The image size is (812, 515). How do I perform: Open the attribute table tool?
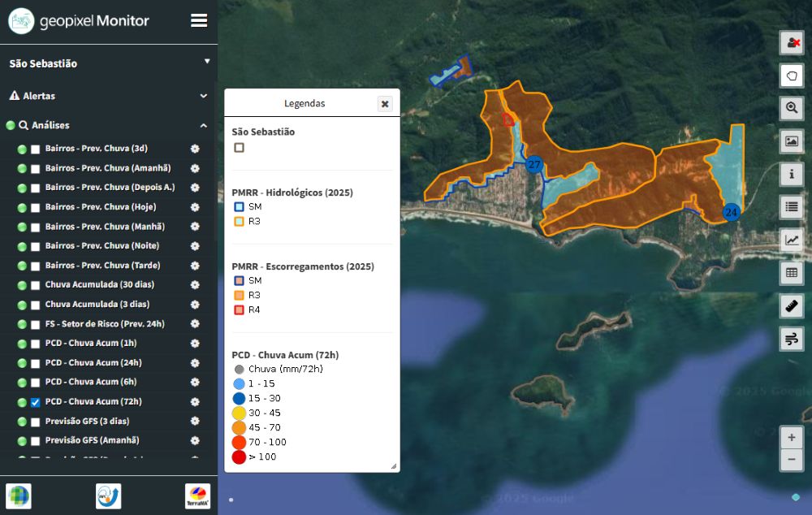pyautogui.click(x=792, y=272)
